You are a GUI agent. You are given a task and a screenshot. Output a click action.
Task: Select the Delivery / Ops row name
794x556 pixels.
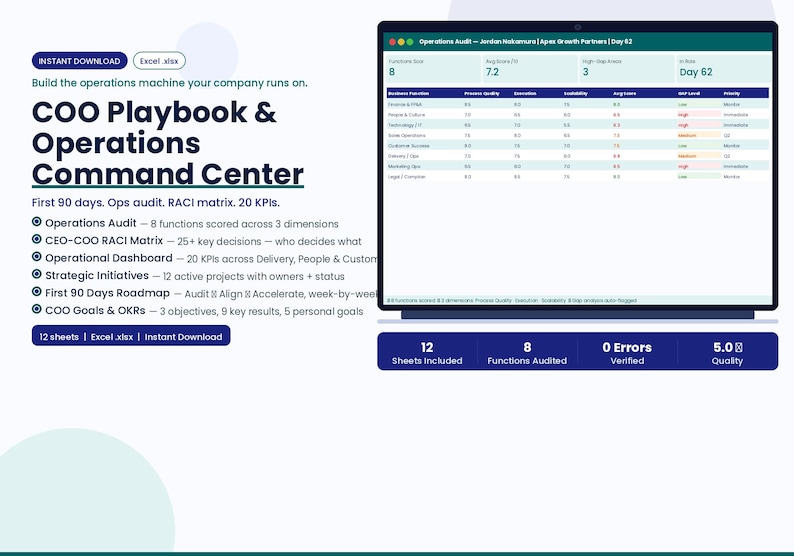(x=403, y=156)
